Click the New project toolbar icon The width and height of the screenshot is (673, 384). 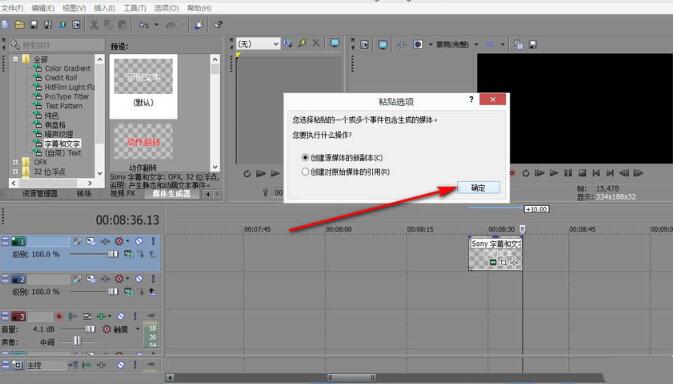coord(6,25)
